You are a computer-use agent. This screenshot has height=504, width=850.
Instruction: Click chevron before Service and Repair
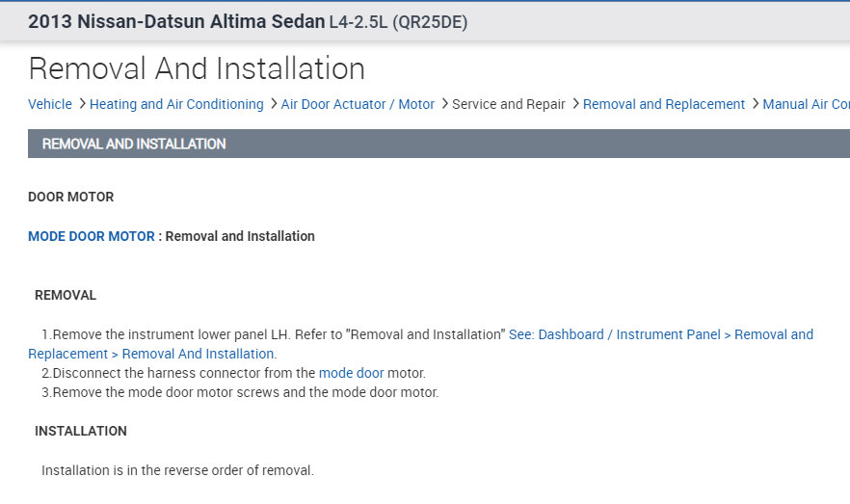point(443,104)
